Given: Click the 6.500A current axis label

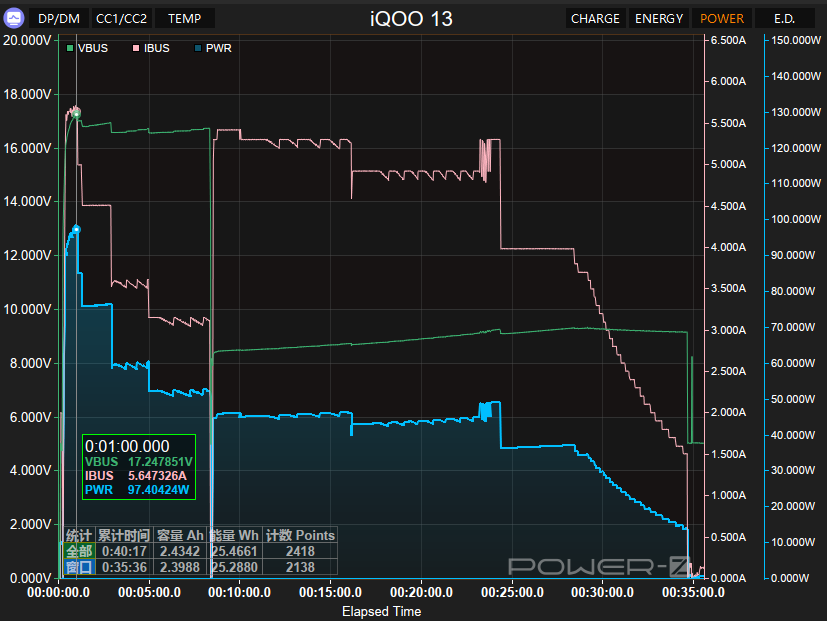Looking at the screenshot, I should pyautogui.click(x=728, y=41).
